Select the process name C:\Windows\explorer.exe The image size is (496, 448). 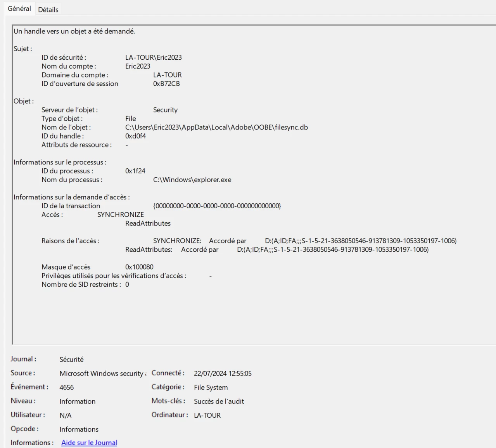(x=192, y=180)
